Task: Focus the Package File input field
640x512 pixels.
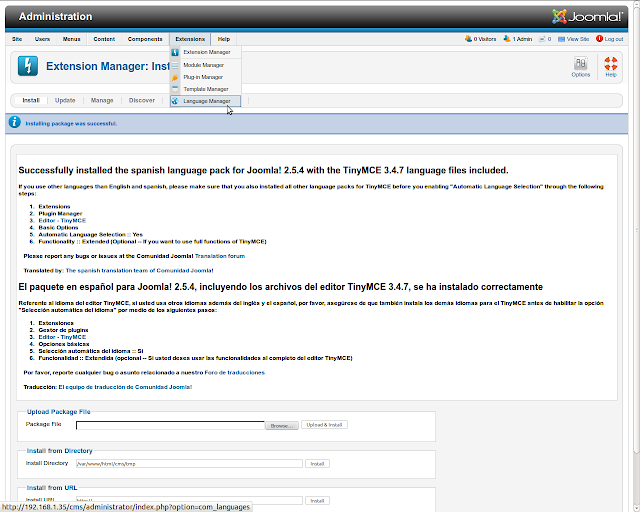Action: coord(170,425)
